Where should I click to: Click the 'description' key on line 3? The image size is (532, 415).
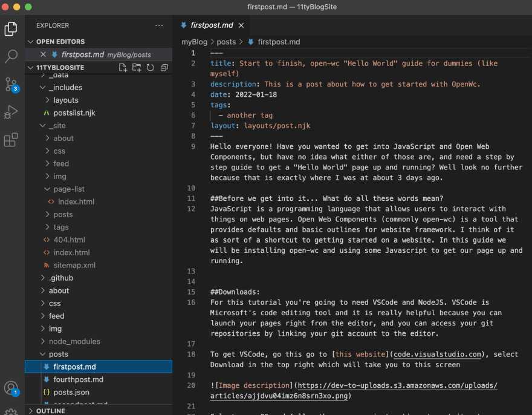[x=233, y=84]
